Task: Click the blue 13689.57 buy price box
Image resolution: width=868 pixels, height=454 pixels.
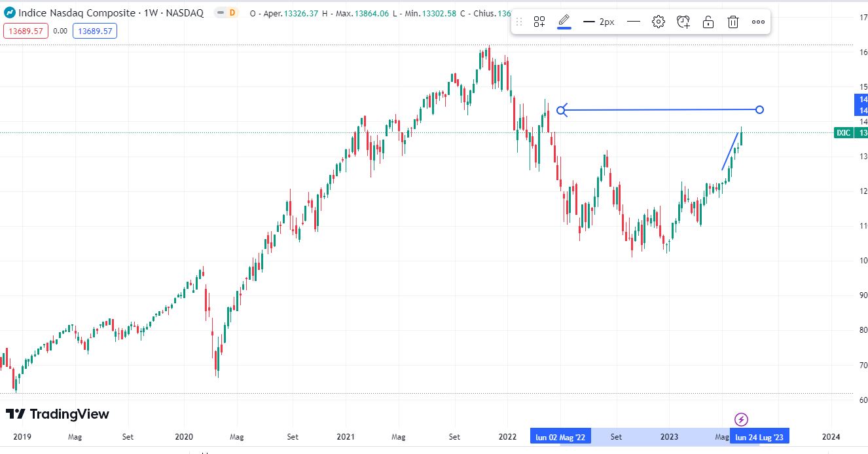Action: click(95, 31)
